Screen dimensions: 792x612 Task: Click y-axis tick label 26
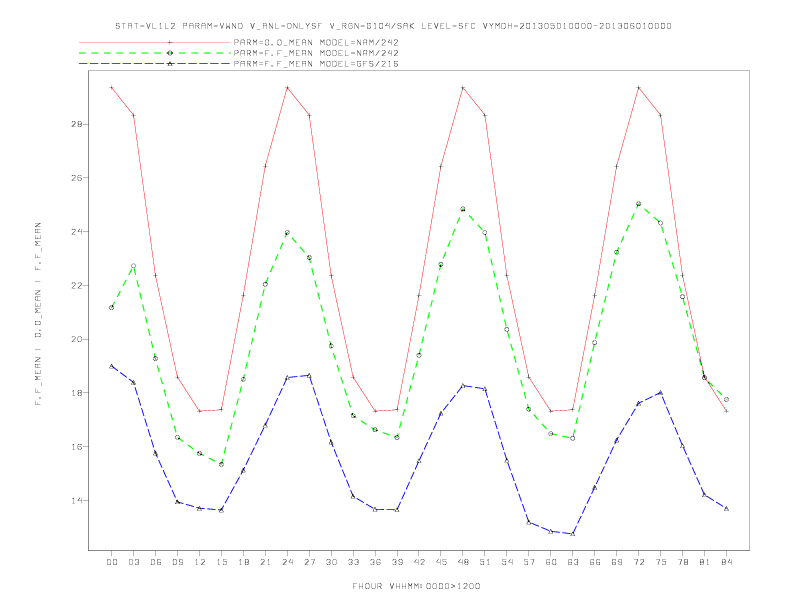77,178
